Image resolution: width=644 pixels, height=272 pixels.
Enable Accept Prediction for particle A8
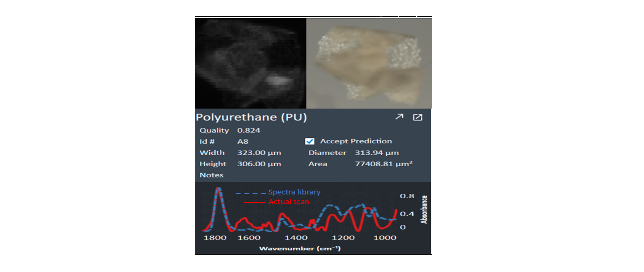309,141
